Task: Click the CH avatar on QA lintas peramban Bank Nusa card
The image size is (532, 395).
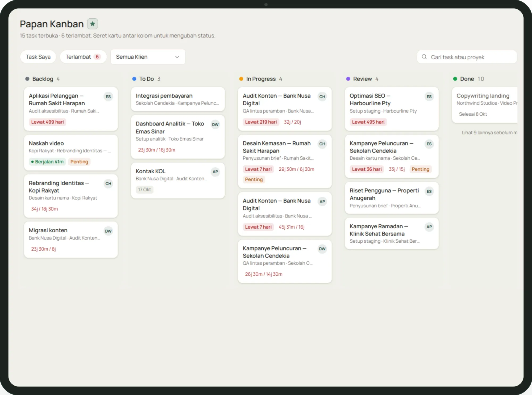Action: pyautogui.click(x=322, y=97)
